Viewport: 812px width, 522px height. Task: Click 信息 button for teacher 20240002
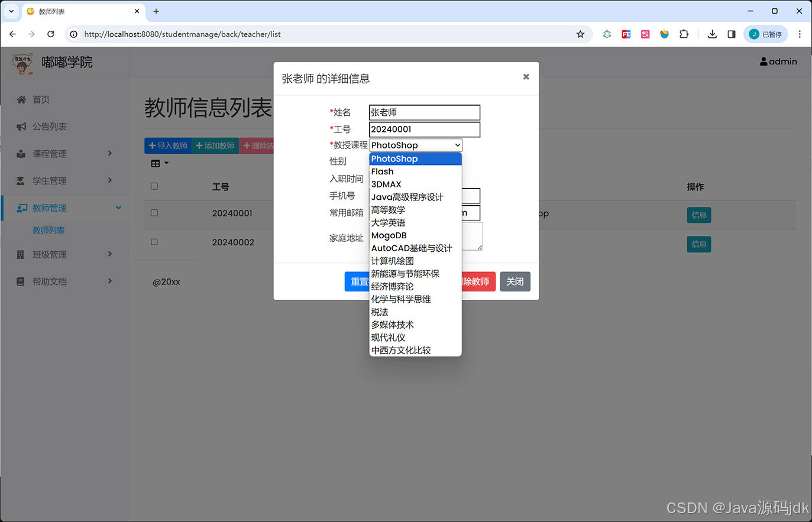tap(699, 244)
